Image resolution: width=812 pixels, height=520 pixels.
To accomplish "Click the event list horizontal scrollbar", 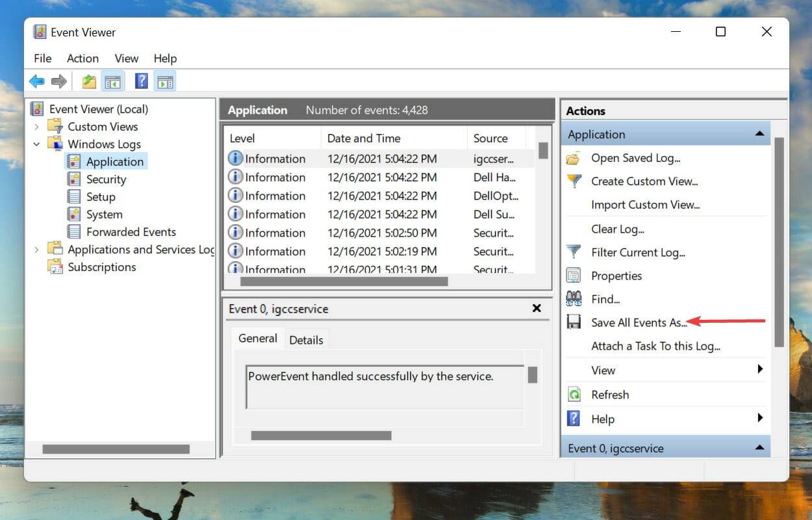I will (x=344, y=281).
